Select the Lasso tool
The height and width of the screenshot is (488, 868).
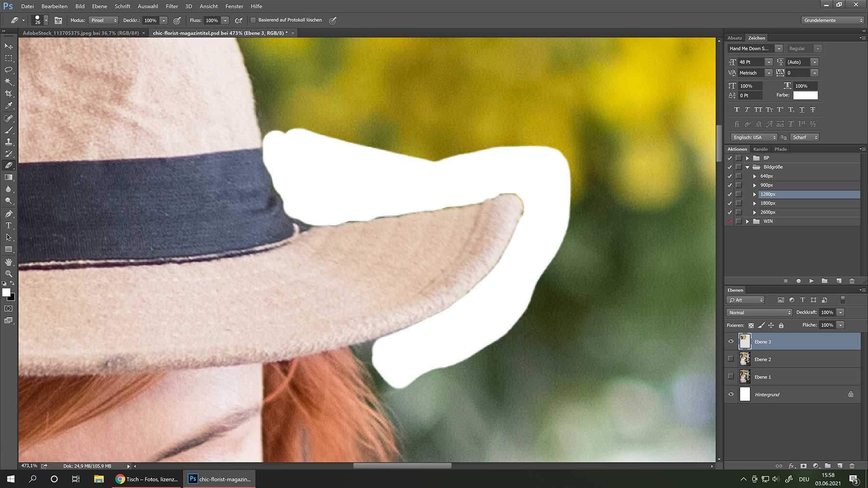(x=9, y=70)
